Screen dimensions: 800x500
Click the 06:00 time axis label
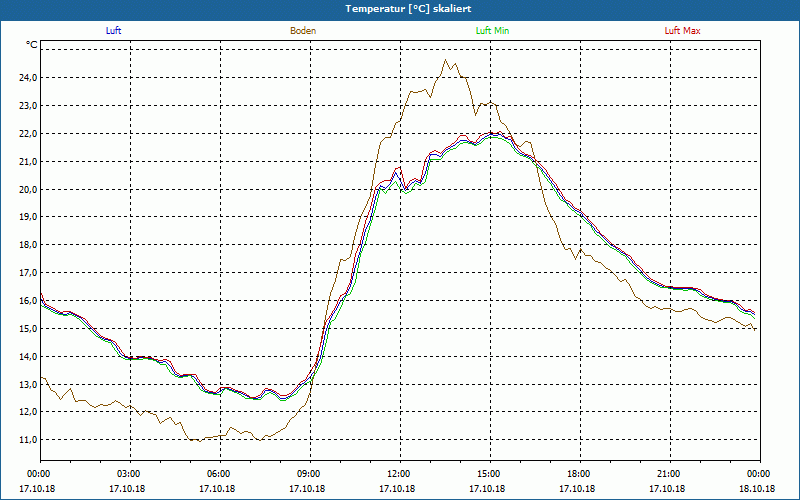[x=220, y=474]
